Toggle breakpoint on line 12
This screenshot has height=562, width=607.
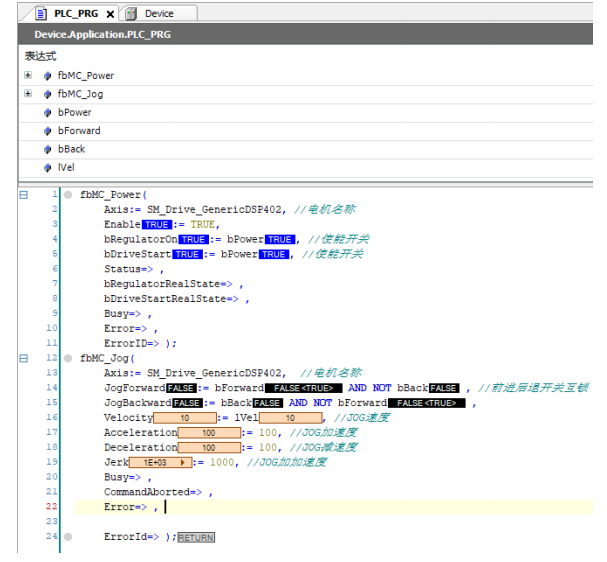point(68,358)
